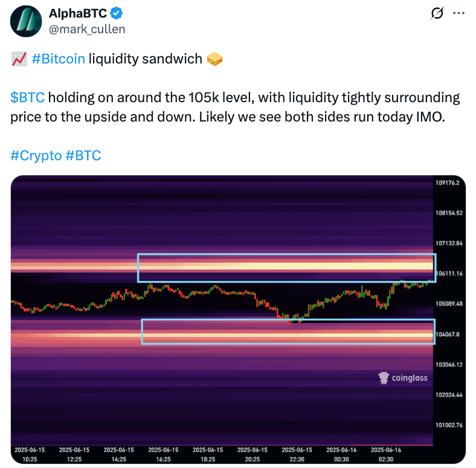The height and width of the screenshot is (468, 476).
Task: Click the $BTC cashtag link
Action: point(27,97)
